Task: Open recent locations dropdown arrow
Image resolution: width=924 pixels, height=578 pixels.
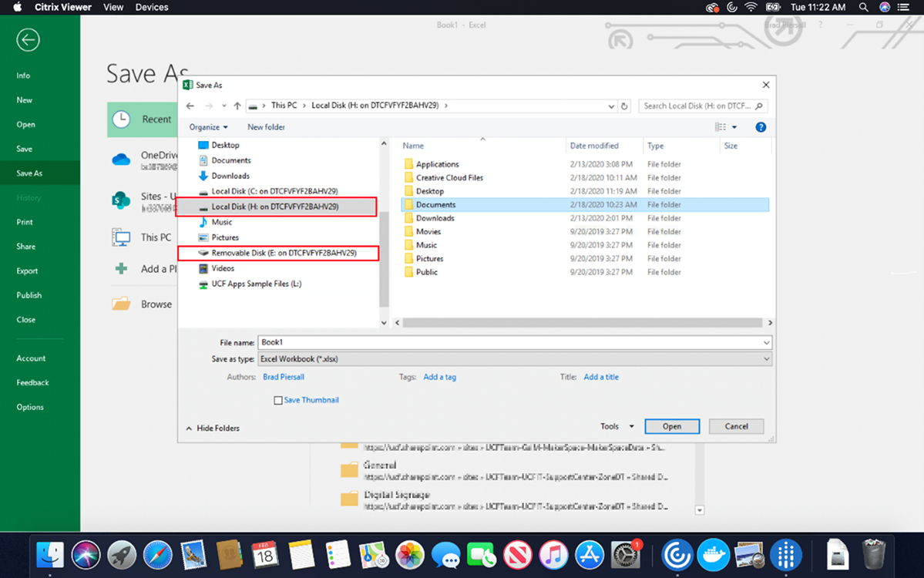Action: [x=224, y=106]
